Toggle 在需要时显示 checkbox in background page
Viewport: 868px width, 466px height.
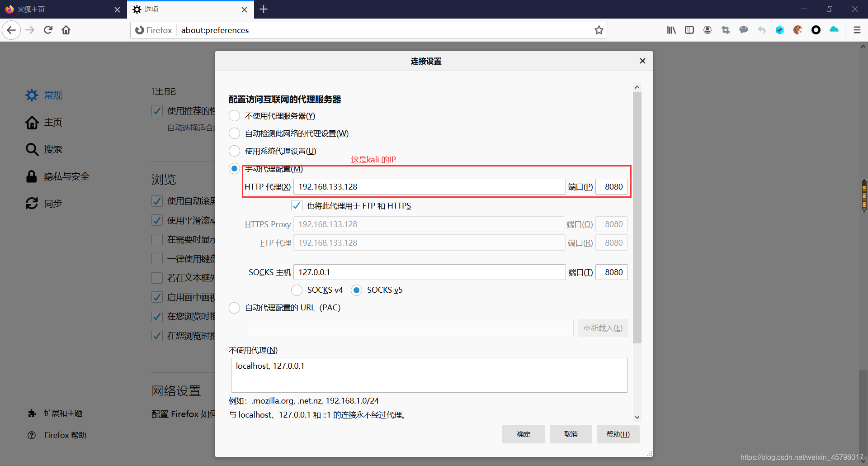pyautogui.click(x=157, y=239)
